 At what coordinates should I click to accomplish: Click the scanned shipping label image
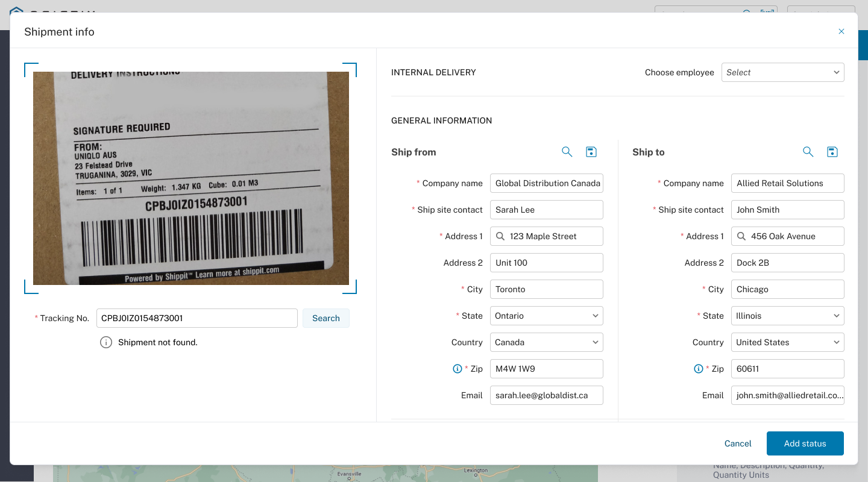tap(190, 178)
